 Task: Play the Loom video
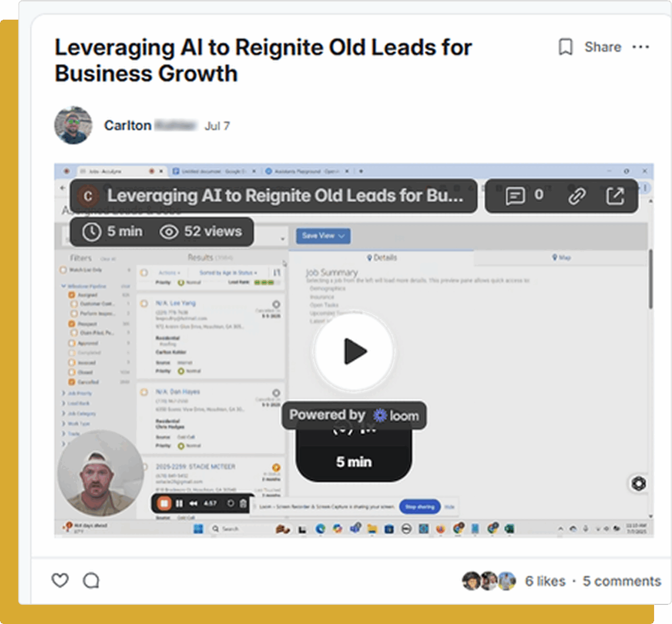pyautogui.click(x=354, y=351)
